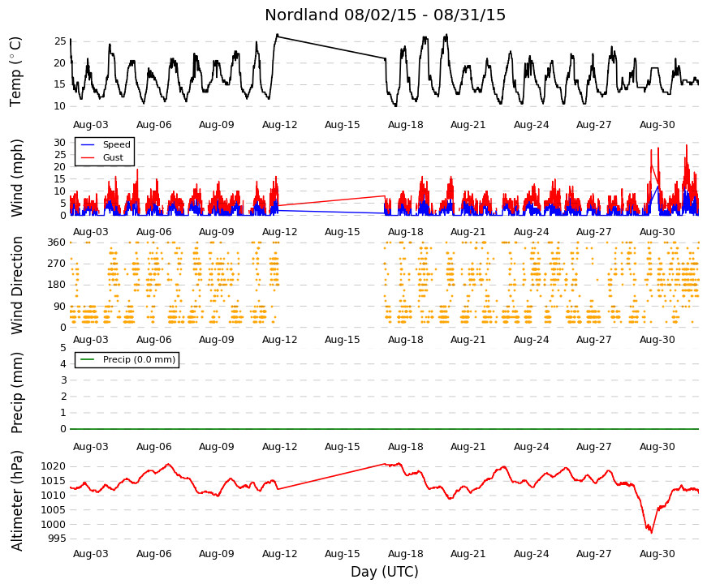The width and height of the screenshot is (707, 588).
Task: Select the Gust label in wind legend
Action: point(113,157)
